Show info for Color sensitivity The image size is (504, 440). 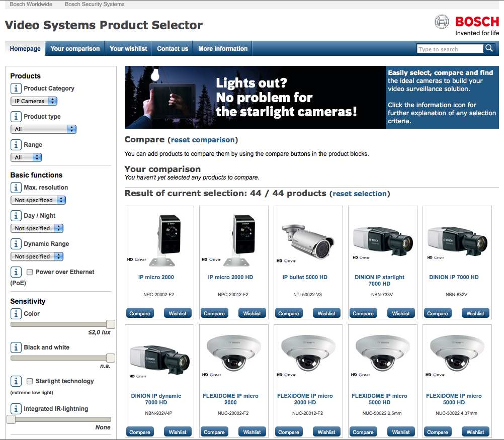16,314
